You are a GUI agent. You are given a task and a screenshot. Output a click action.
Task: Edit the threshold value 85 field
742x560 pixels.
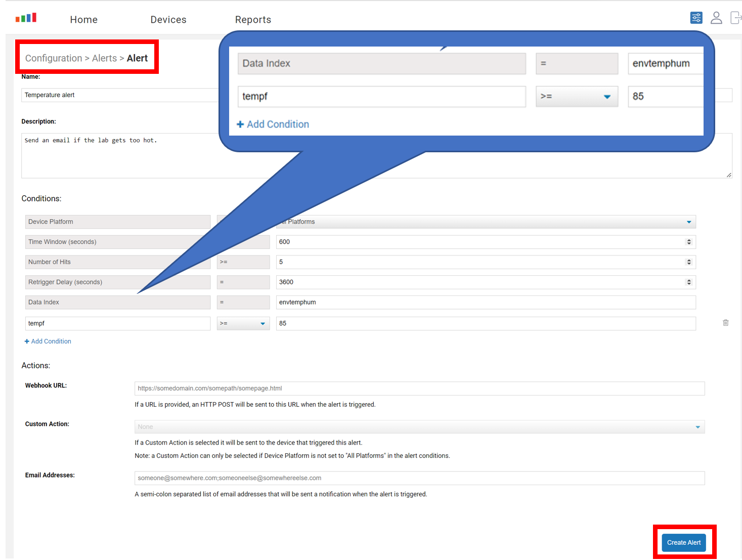coord(486,323)
